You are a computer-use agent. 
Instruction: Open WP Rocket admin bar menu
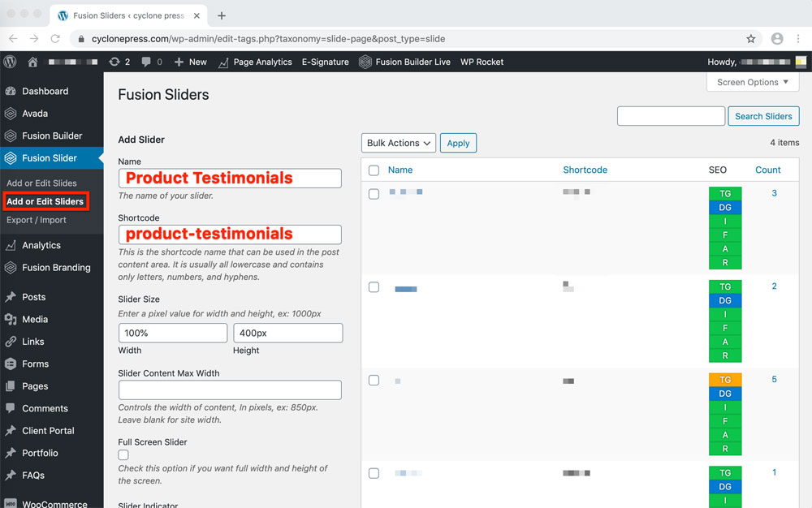coord(482,62)
